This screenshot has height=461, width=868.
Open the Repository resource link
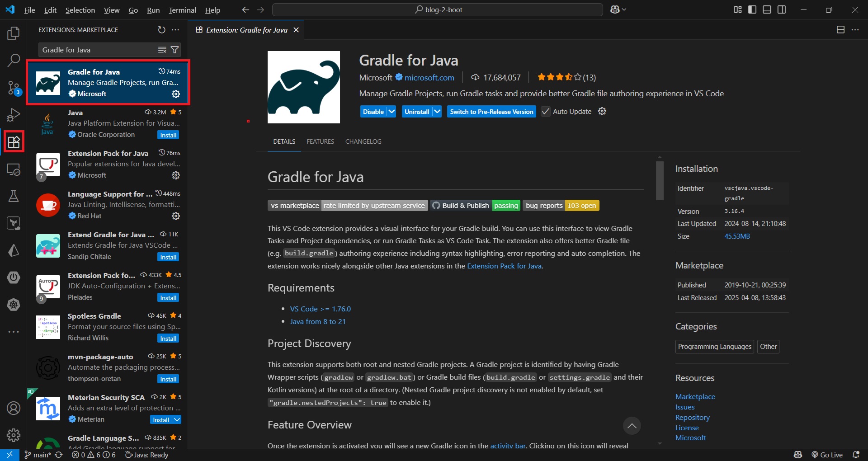[693, 417]
